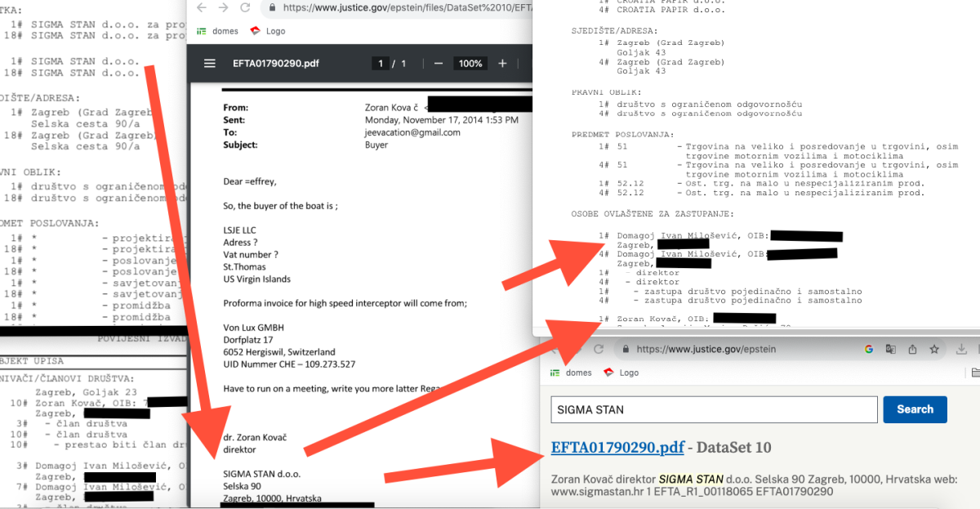Image resolution: width=980 pixels, height=509 pixels.
Task: Bookmark the justice.gov/epstein page with star
Action: [x=933, y=349]
